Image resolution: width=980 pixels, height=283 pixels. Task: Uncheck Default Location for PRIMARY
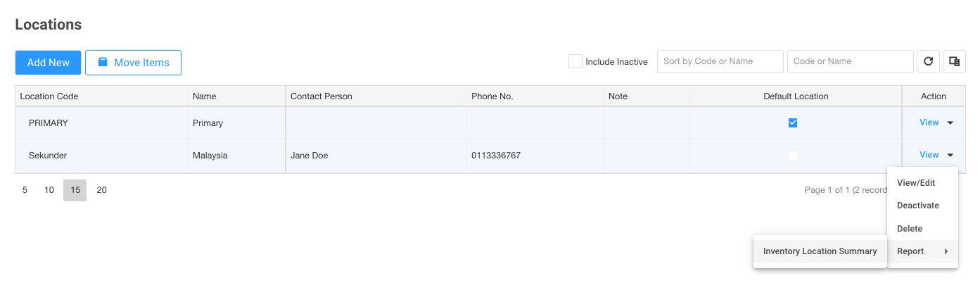pyautogui.click(x=793, y=122)
